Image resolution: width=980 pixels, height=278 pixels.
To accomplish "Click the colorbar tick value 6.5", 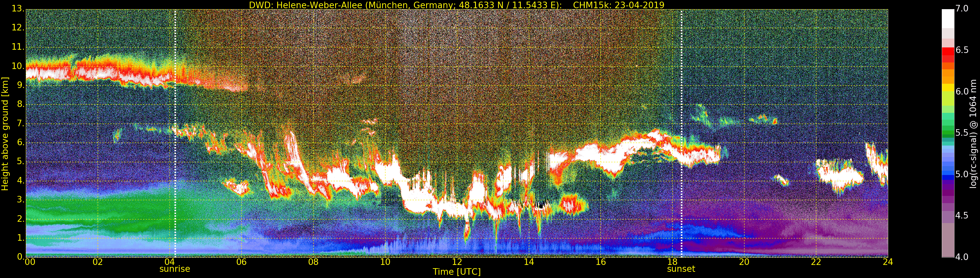I will coord(961,50).
